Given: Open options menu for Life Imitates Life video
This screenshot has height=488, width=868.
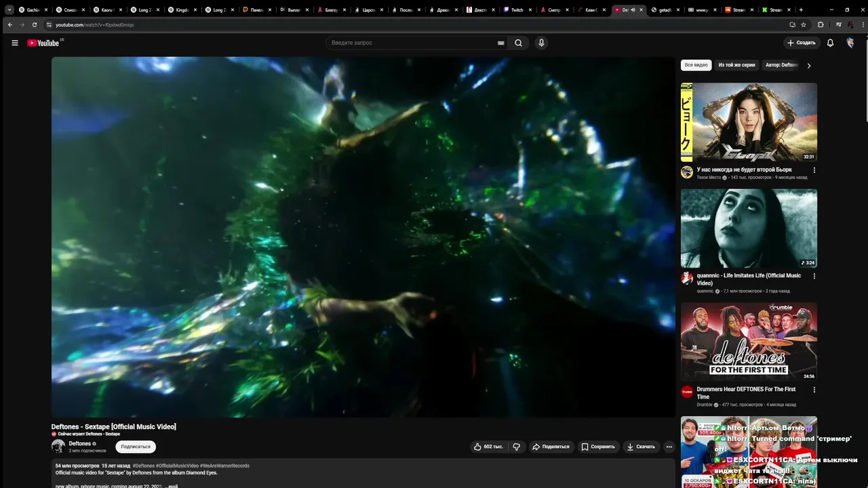Looking at the screenshot, I should coord(814,276).
